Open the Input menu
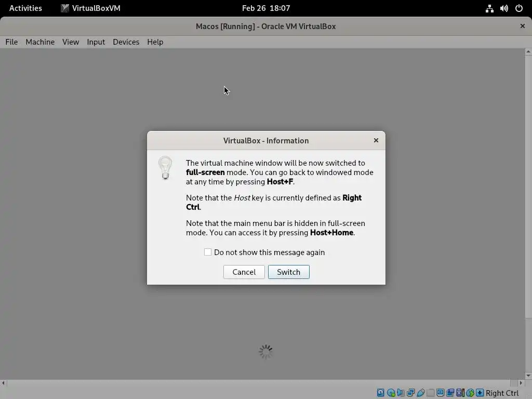 [96, 42]
